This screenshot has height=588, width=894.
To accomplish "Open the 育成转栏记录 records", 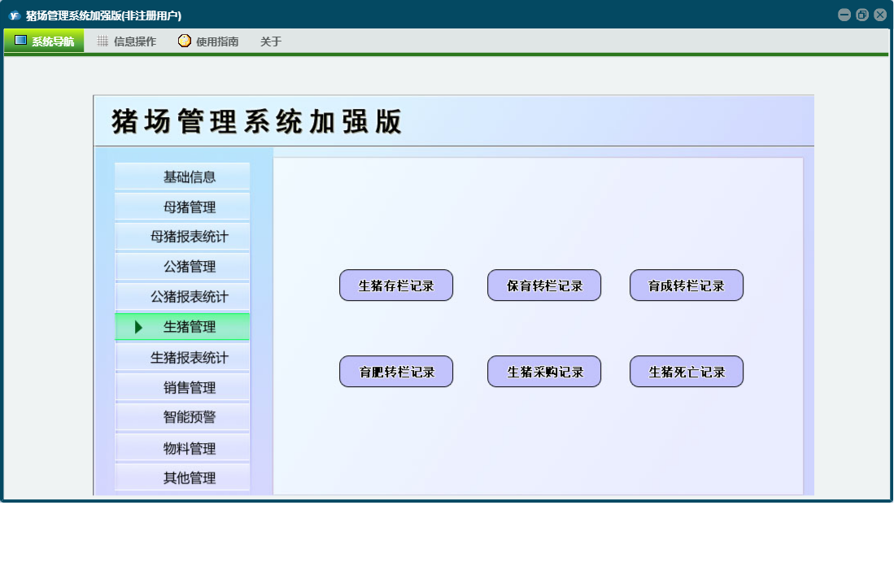I will click(x=687, y=285).
